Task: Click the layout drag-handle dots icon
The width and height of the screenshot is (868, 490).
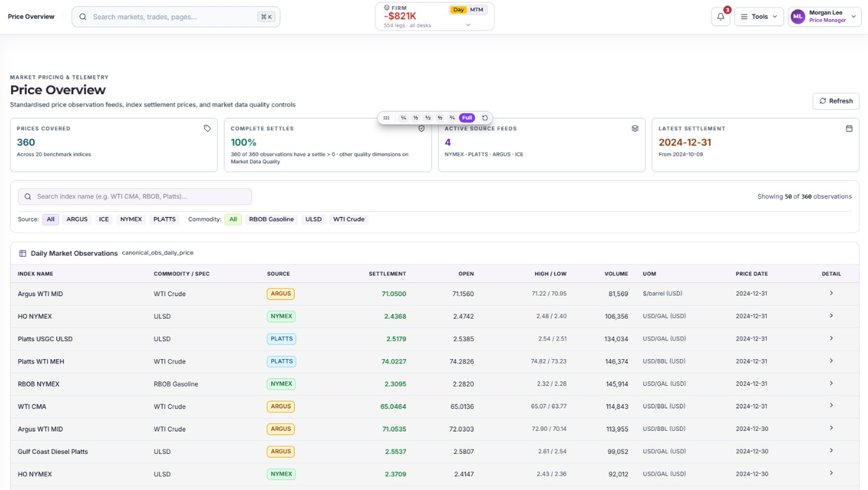Action: [386, 118]
